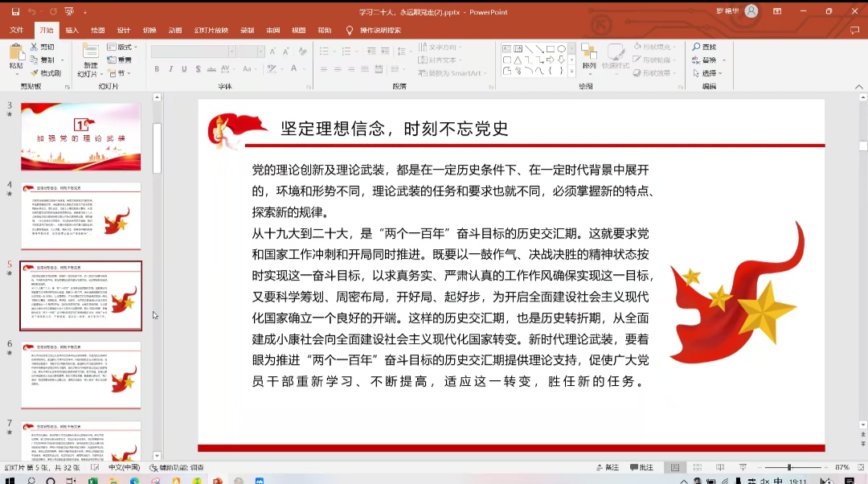Select the oval shape in shapes gallery
The image size is (868, 484).
(x=562, y=49)
